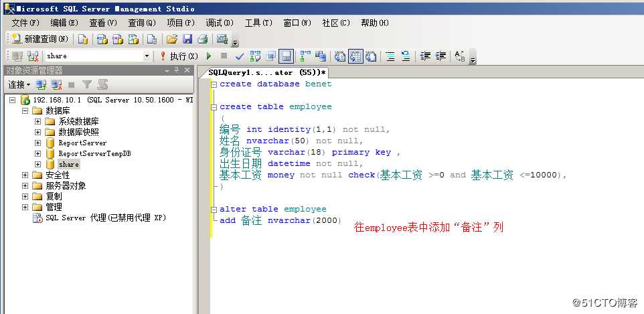The image size is (644, 314).
Task: Open the standard toolbar options arrow
Action: 236,42
